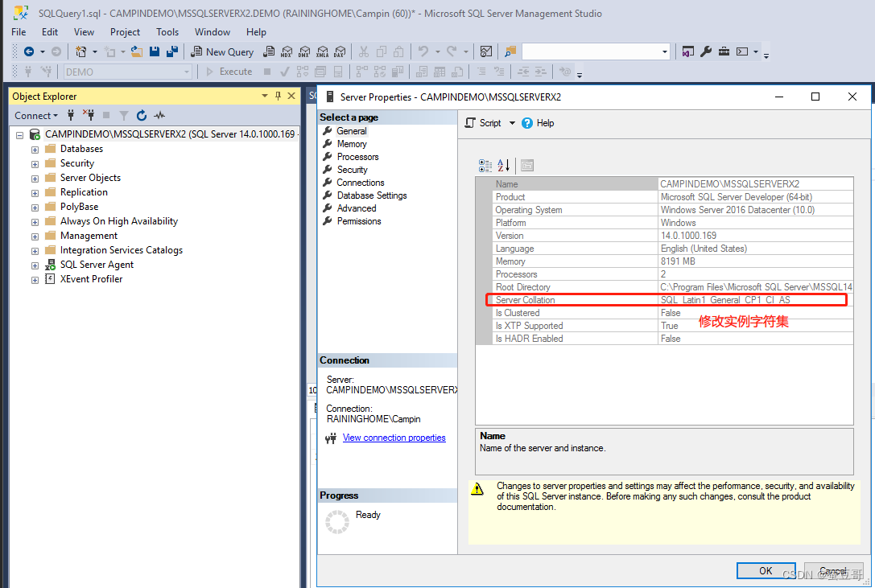
Task: Expand the Databases folder
Action: point(35,150)
